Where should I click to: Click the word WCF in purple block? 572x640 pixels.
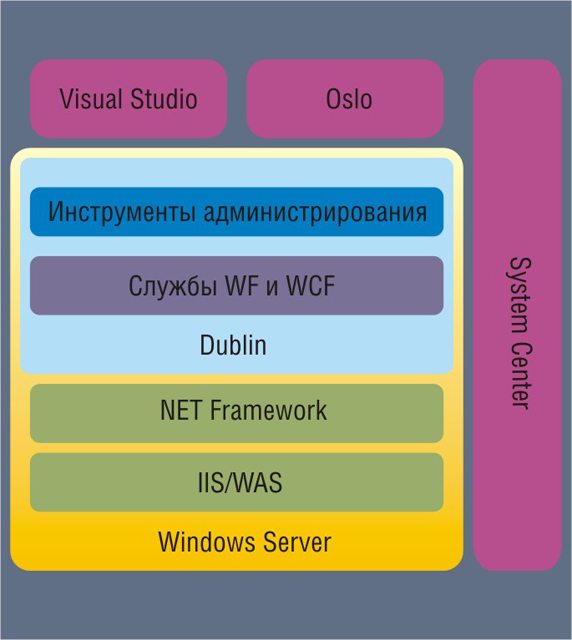click(310, 285)
